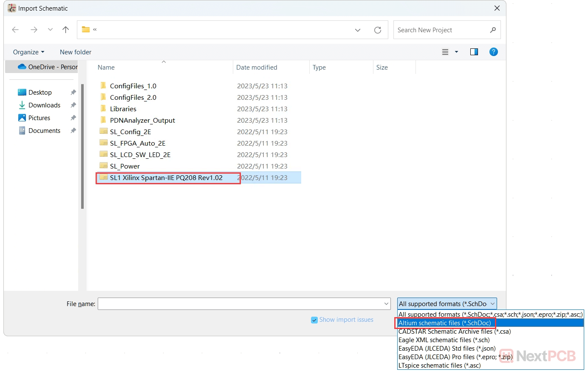Expand the recent locations chevron

pyautogui.click(x=50, y=30)
